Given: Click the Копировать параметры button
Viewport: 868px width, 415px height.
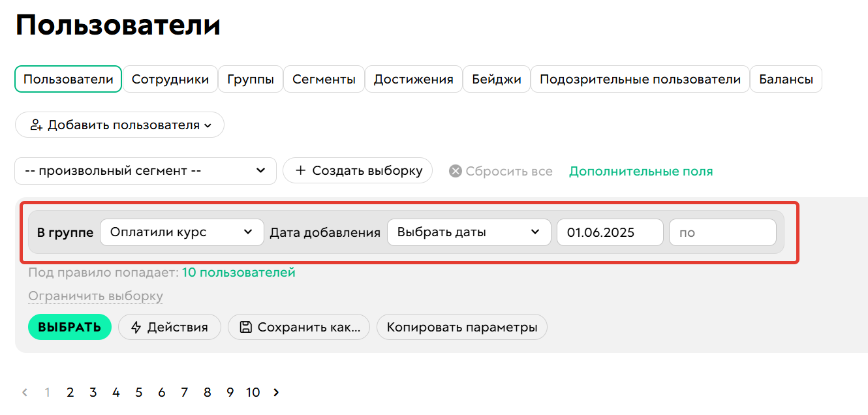Looking at the screenshot, I should [x=461, y=327].
